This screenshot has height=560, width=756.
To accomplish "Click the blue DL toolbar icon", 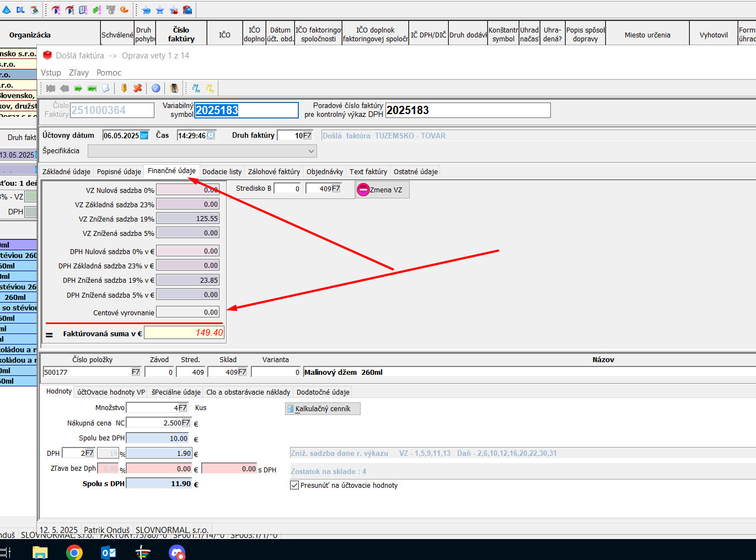I will click(x=20, y=10).
